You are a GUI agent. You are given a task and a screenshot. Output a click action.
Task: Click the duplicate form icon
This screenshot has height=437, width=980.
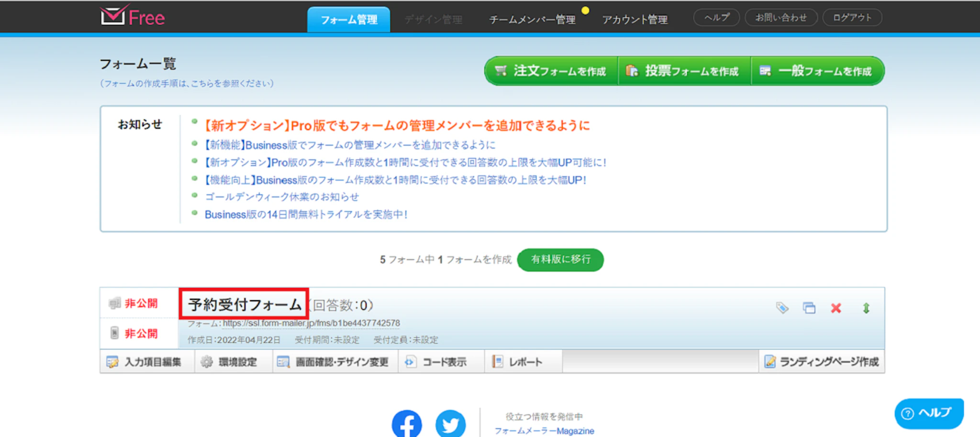[809, 308]
